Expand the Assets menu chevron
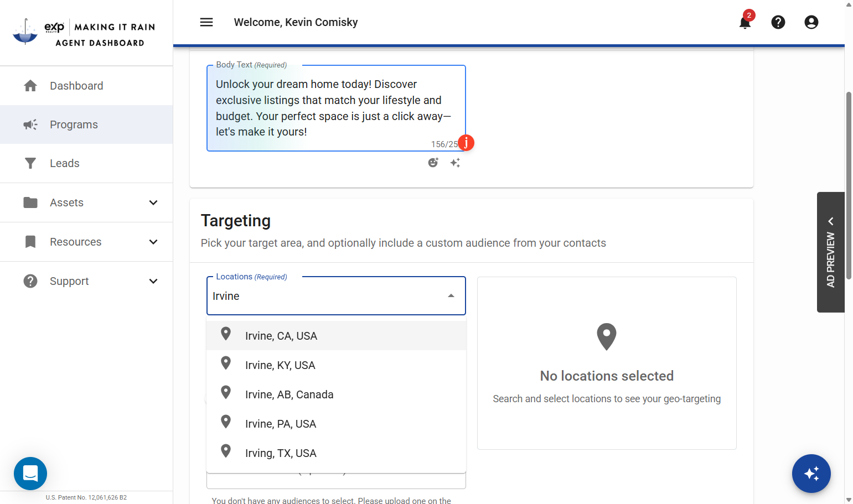This screenshot has height=504, width=853. pyautogui.click(x=153, y=202)
